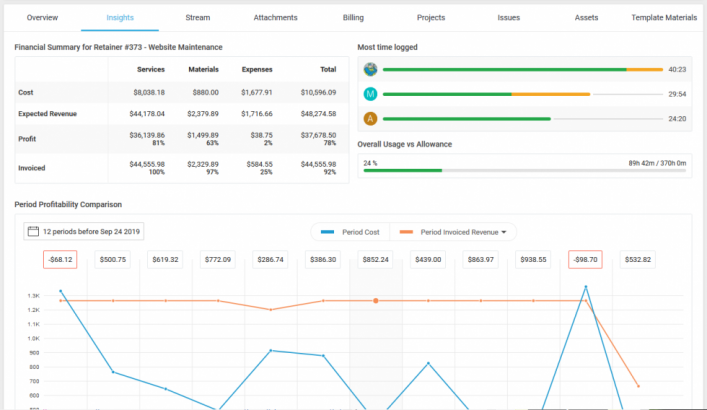707x410 pixels.
Task: Click the Services column header
Action: tap(151, 69)
